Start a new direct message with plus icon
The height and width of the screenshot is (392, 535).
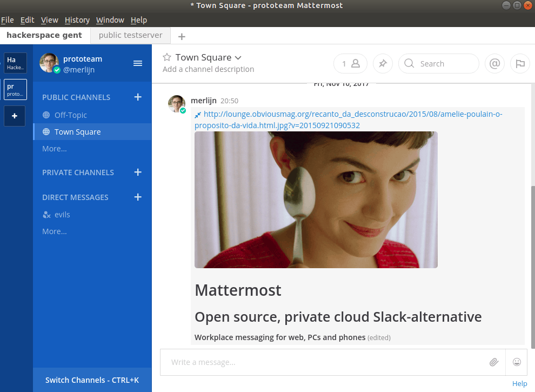[138, 197]
